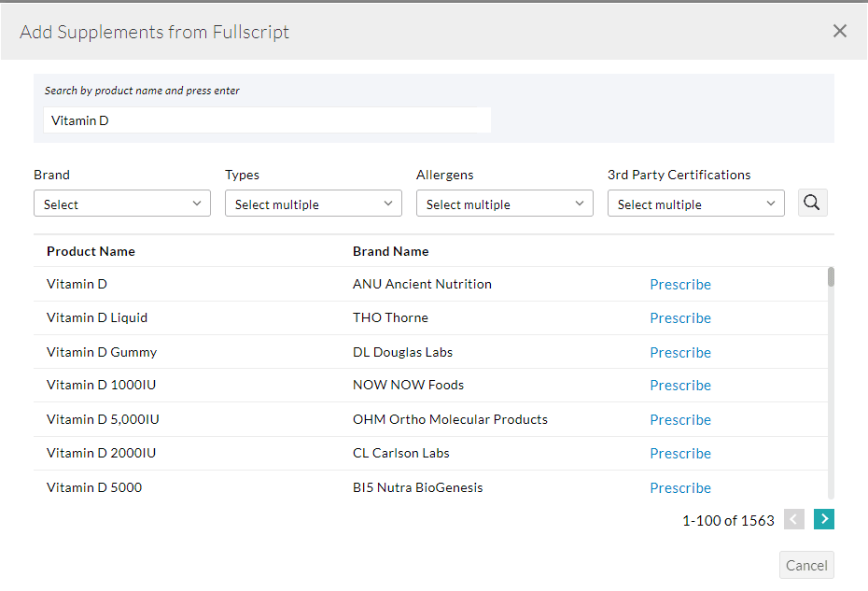The width and height of the screenshot is (868, 591).
Task: Open the Types multi-select dropdown
Action: (x=313, y=203)
